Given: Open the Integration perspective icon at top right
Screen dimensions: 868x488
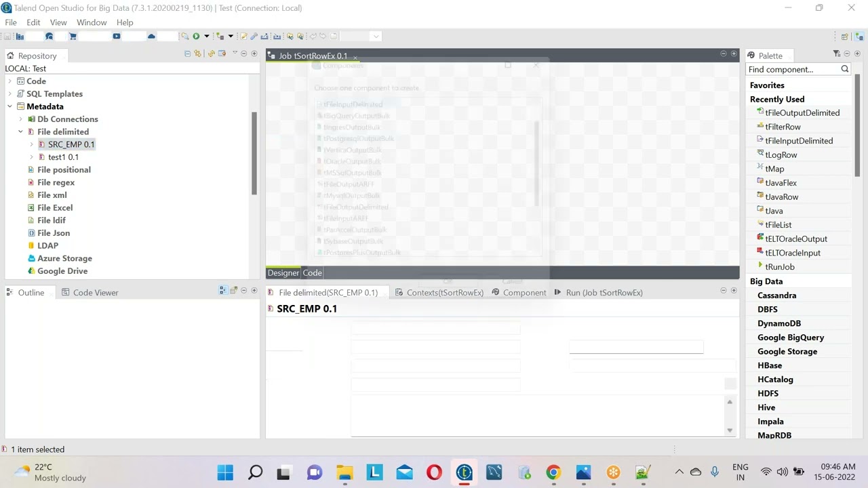Looking at the screenshot, I should [859, 37].
